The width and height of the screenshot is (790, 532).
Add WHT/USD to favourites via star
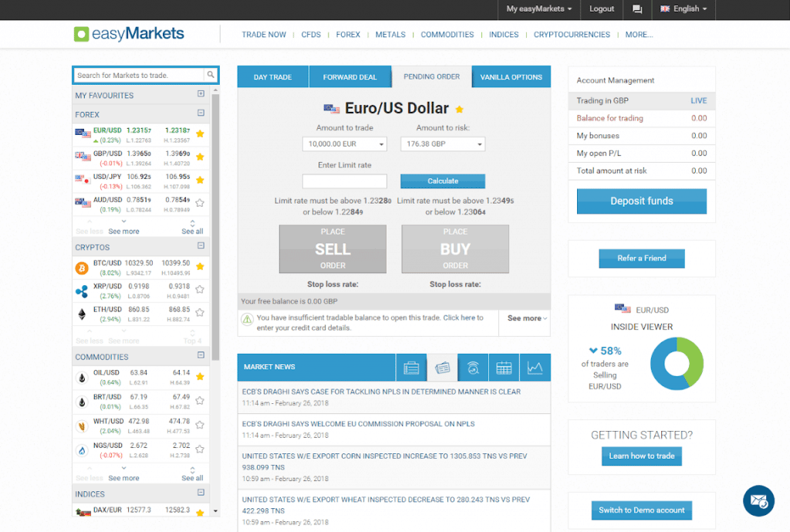pos(200,425)
